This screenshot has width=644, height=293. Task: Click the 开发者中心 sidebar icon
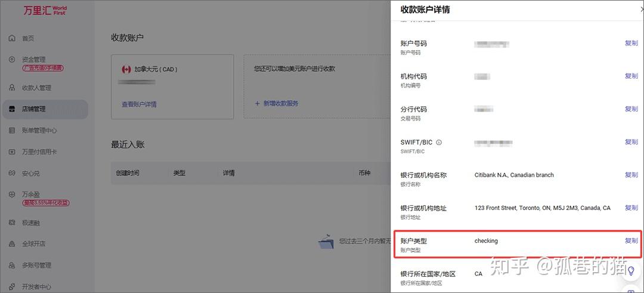pyautogui.click(x=12, y=286)
